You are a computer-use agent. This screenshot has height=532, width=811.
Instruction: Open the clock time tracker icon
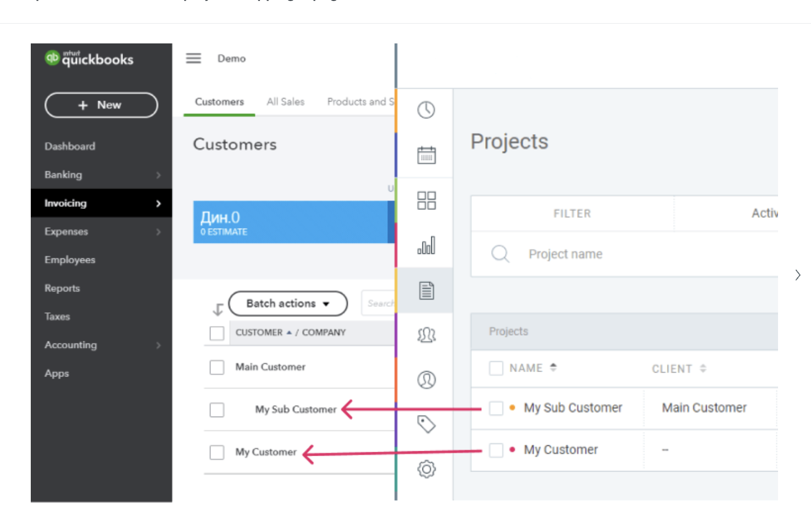coord(426,110)
